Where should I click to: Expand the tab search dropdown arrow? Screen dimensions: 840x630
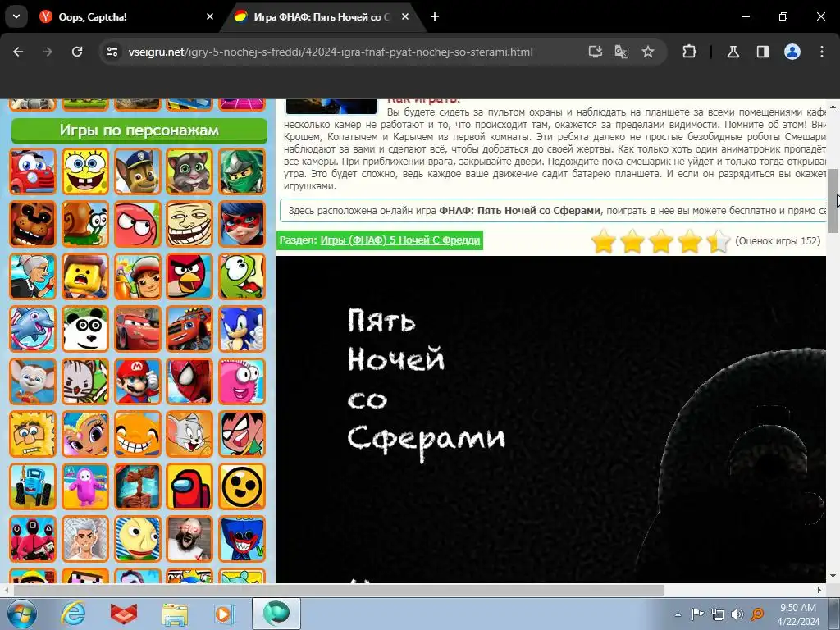click(x=16, y=16)
